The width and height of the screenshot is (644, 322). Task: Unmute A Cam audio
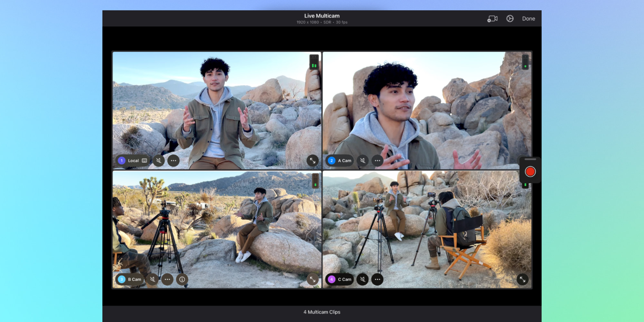[x=363, y=161]
